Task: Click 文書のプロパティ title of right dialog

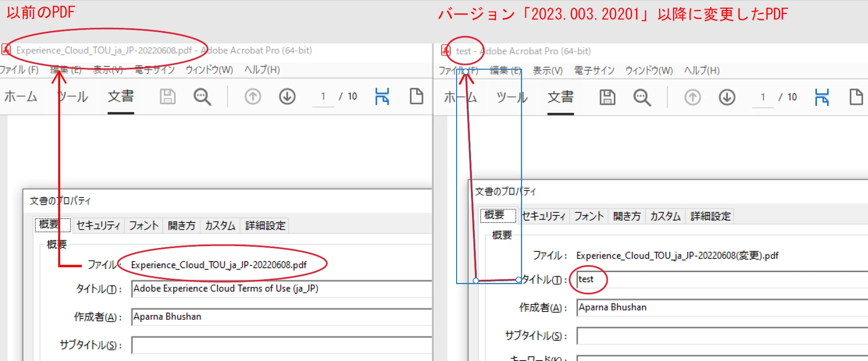Action: [505, 191]
